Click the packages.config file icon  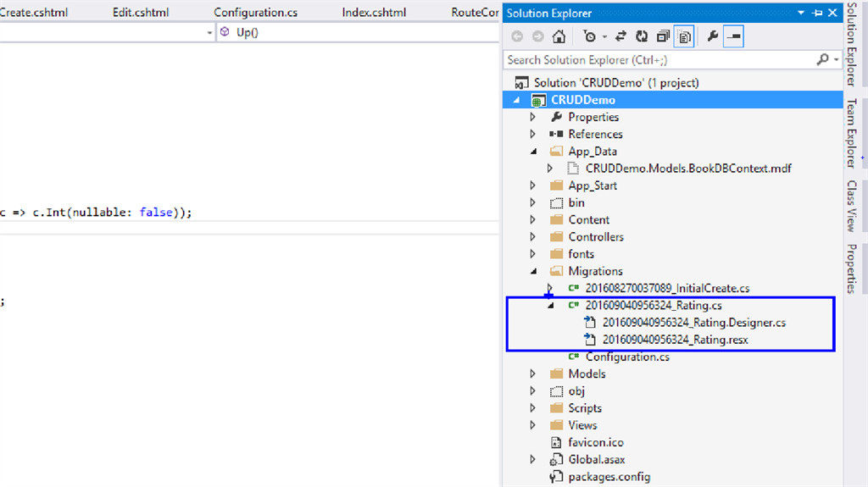click(x=556, y=477)
